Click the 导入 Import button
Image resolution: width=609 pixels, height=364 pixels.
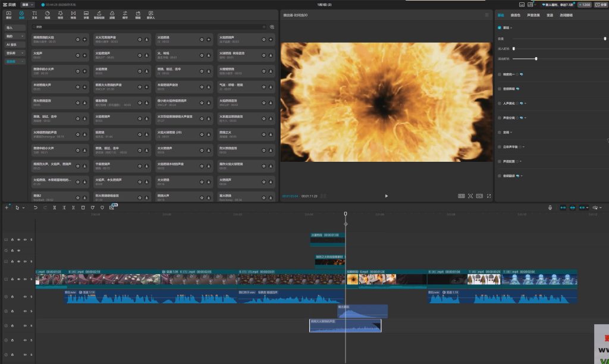click(x=15, y=27)
